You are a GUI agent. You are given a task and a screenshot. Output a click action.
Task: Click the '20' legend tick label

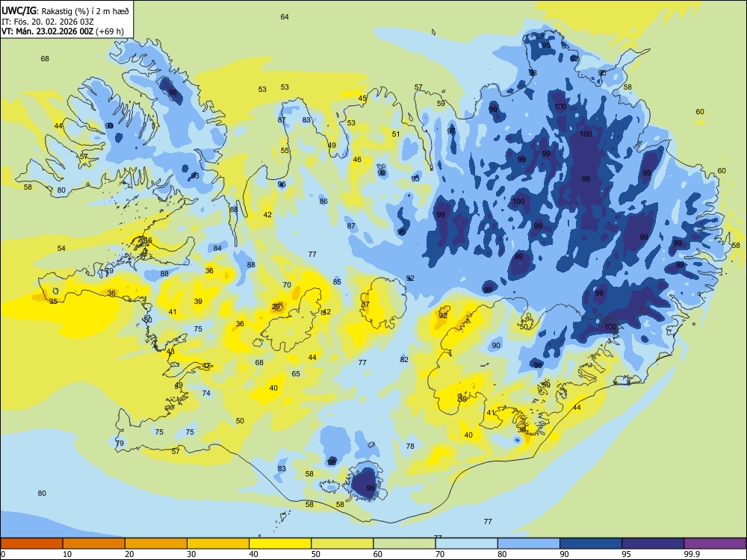pyautogui.click(x=129, y=554)
